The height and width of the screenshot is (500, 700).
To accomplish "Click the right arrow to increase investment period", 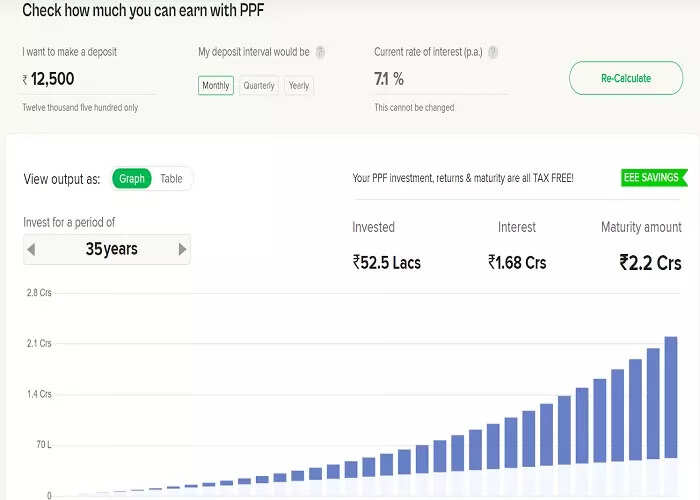I will 182,249.
